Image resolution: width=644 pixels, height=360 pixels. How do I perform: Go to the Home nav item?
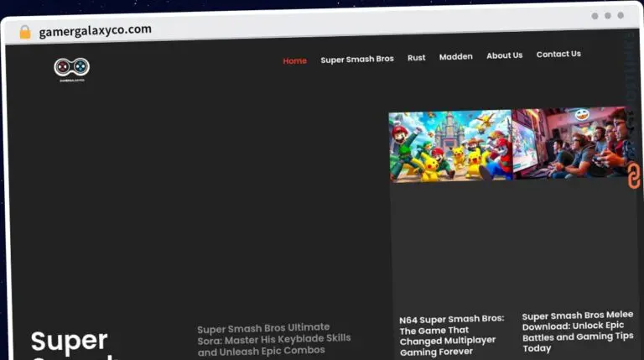pos(294,60)
